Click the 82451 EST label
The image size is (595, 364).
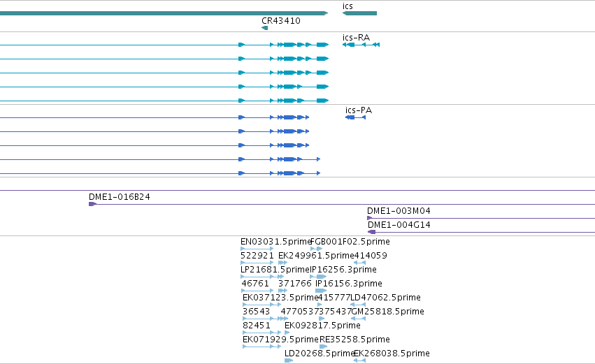(x=256, y=326)
